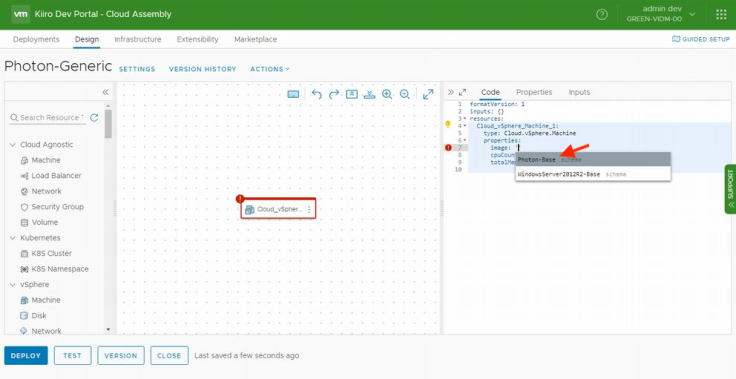
Task: Expand canvas to full screen
Action: point(428,94)
